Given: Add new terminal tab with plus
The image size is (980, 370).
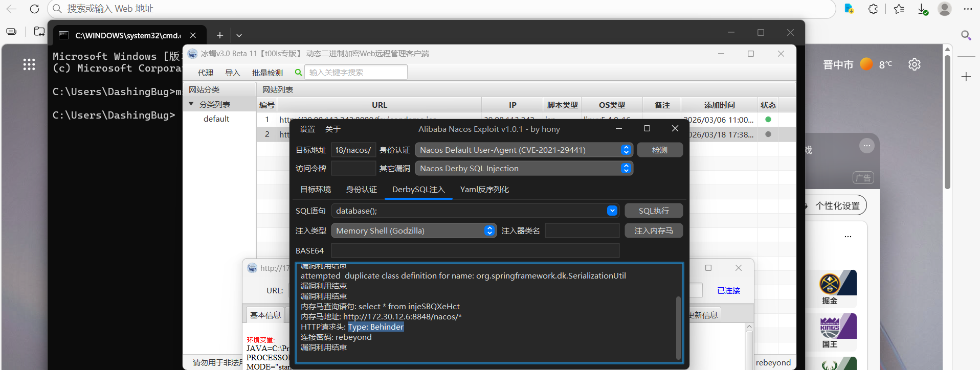Looking at the screenshot, I should pyautogui.click(x=219, y=35).
